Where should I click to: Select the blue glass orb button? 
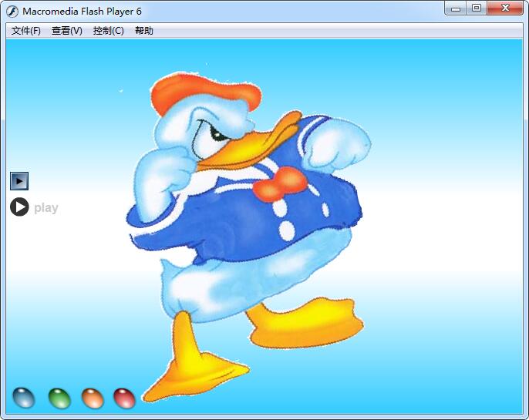(x=24, y=398)
